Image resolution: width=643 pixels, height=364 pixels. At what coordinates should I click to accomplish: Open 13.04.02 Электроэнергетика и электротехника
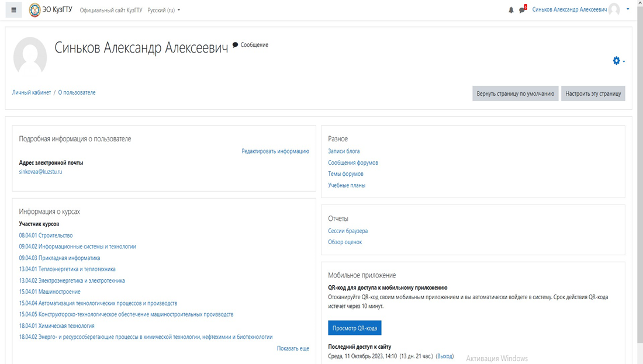[72, 281]
